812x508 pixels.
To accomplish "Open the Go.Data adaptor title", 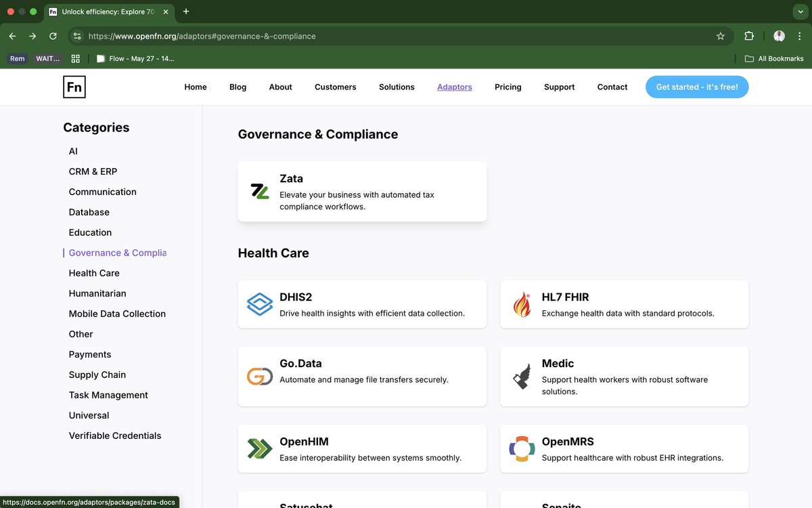I will point(300,364).
